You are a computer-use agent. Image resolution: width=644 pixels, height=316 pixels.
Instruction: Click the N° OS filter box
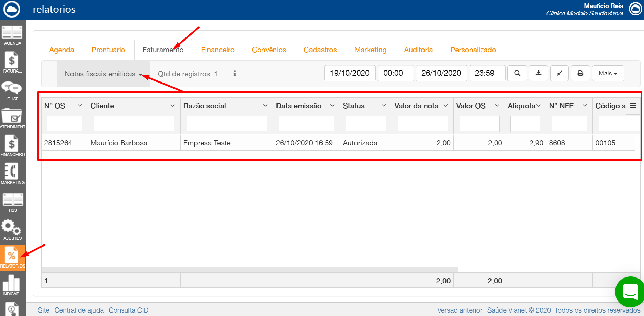coord(65,124)
